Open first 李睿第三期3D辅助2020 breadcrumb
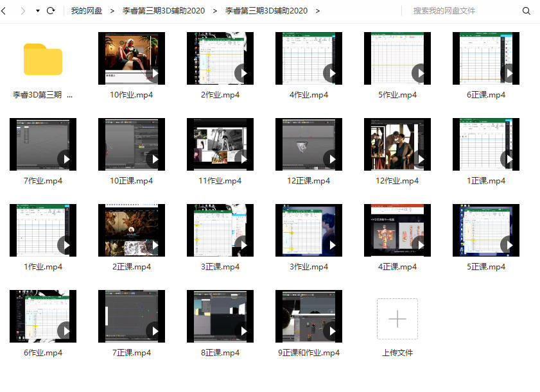The width and height of the screenshot is (540, 392). click(x=164, y=11)
